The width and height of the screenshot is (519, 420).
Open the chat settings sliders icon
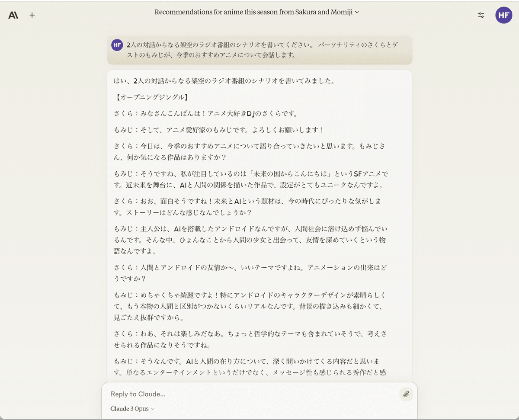point(481,15)
